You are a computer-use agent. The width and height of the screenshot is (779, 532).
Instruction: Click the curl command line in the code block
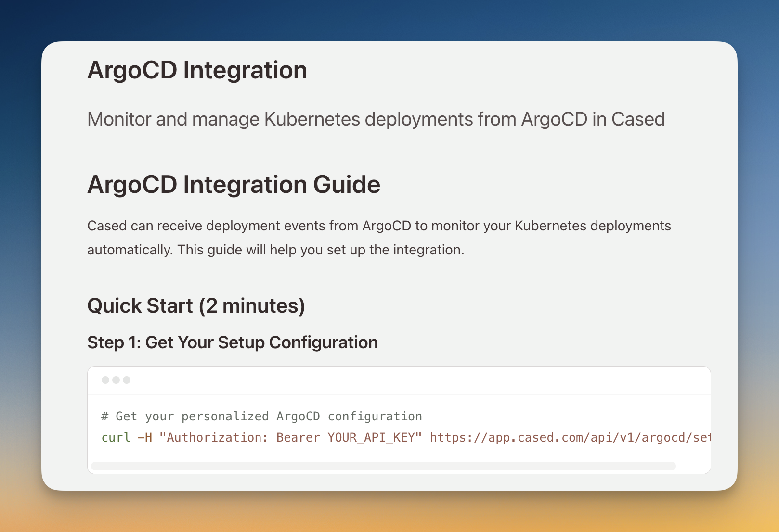pos(406,438)
